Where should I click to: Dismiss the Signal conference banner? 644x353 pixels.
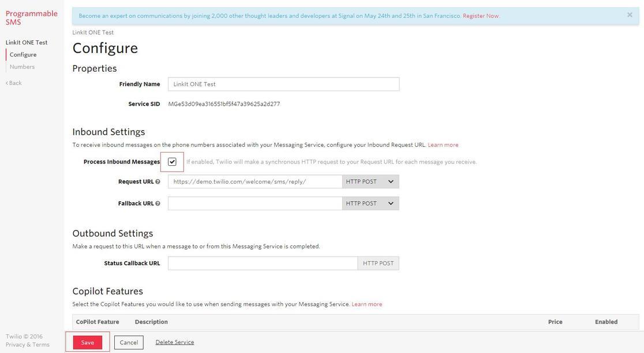pyautogui.click(x=630, y=15)
